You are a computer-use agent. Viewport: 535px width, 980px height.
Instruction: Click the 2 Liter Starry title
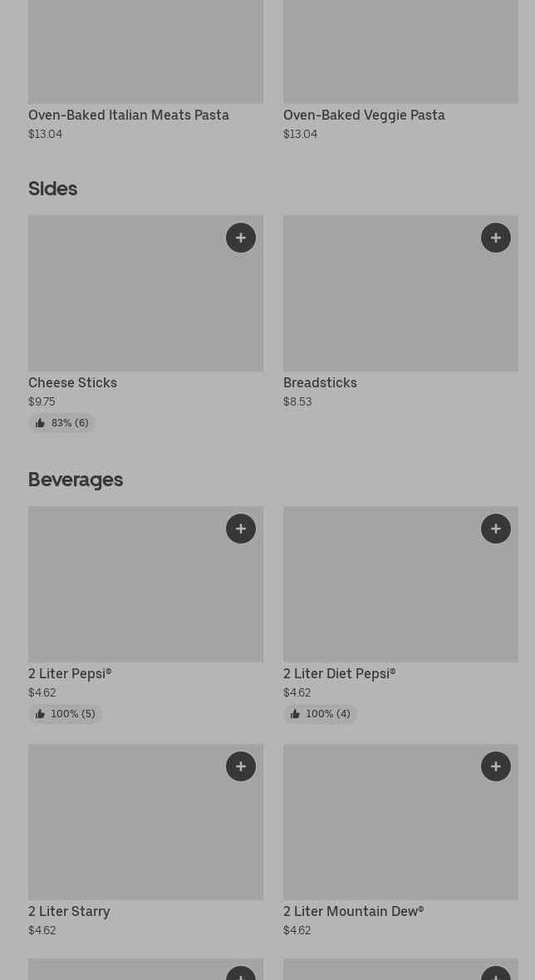(x=69, y=912)
